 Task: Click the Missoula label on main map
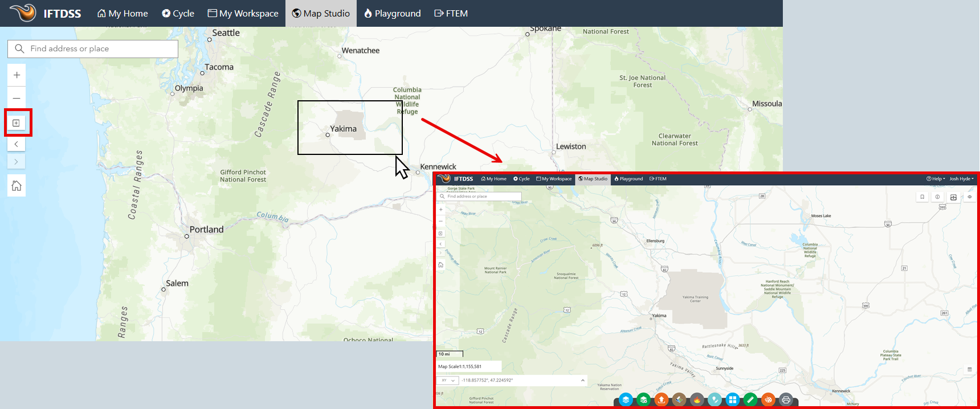pyautogui.click(x=767, y=104)
